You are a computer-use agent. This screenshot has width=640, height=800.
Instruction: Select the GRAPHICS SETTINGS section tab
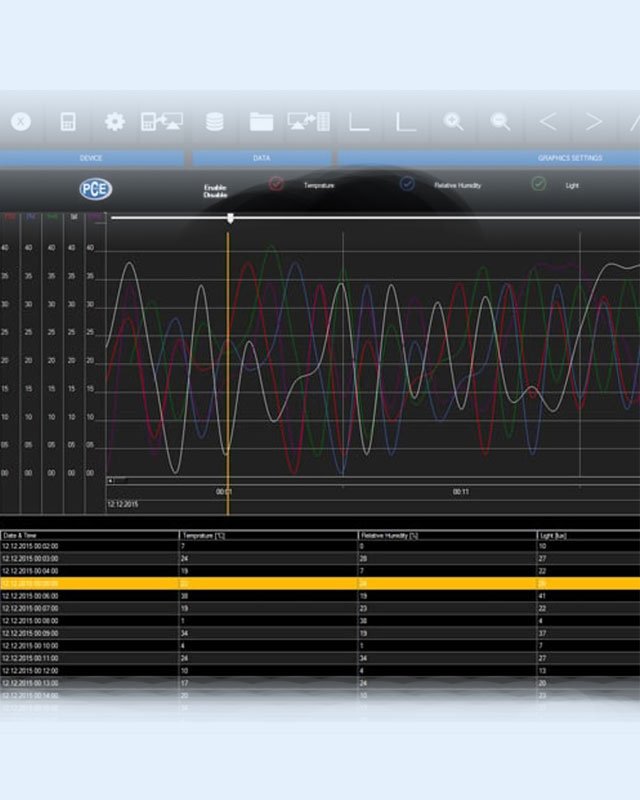pos(489,158)
